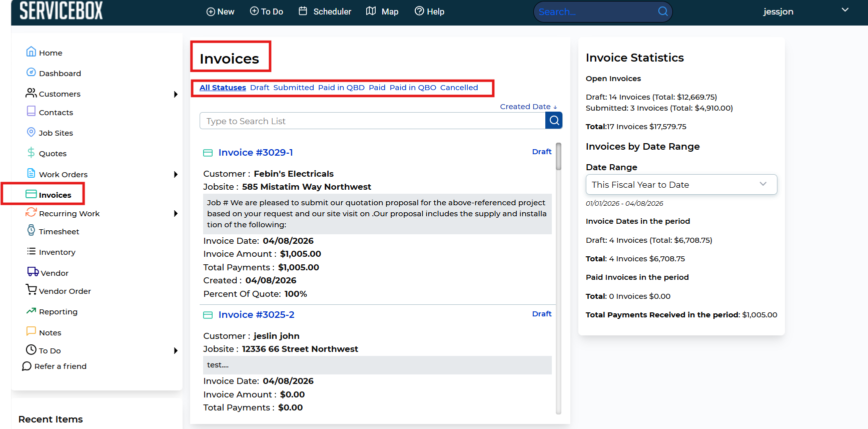Click the Vendor Order cart icon
This screenshot has height=429, width=868.
[31, 290]
